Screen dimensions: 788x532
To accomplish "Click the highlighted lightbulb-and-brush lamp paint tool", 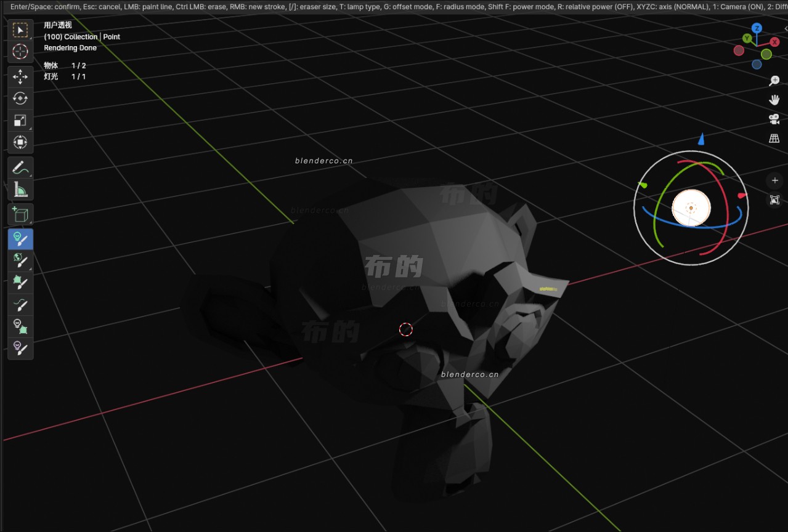I will tap(20, 240).
